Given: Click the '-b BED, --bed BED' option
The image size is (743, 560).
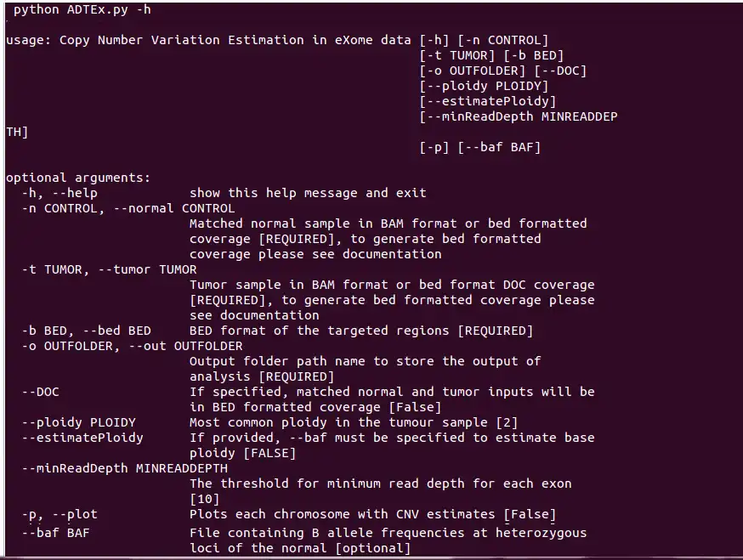Looking at the screenshot, I should 86,331.
